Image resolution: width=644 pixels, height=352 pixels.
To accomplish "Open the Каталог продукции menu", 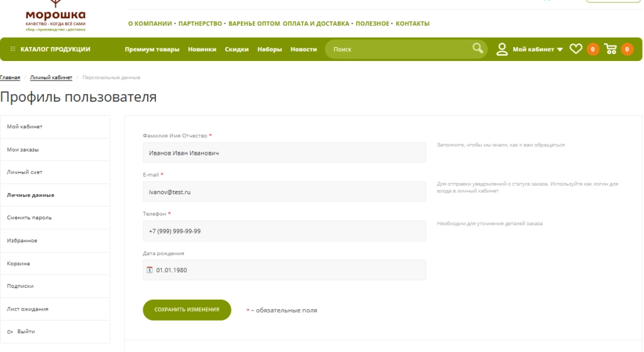I will point(55,50).
